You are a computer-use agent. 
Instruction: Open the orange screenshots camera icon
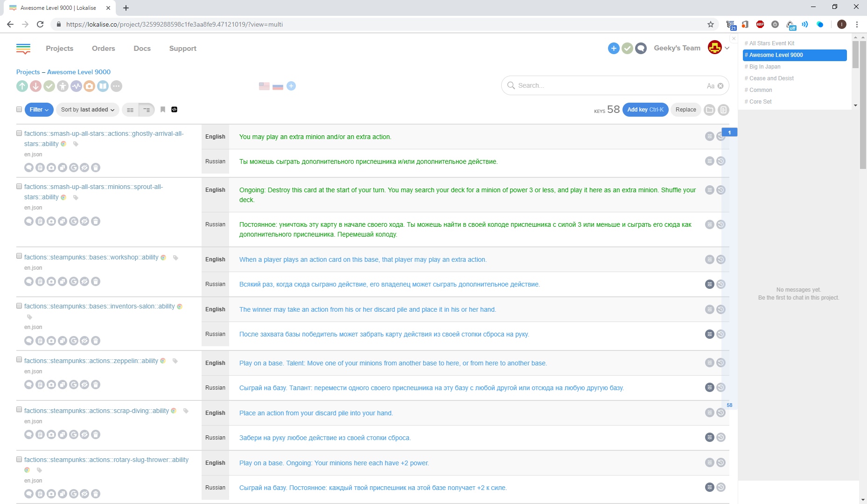90,86
